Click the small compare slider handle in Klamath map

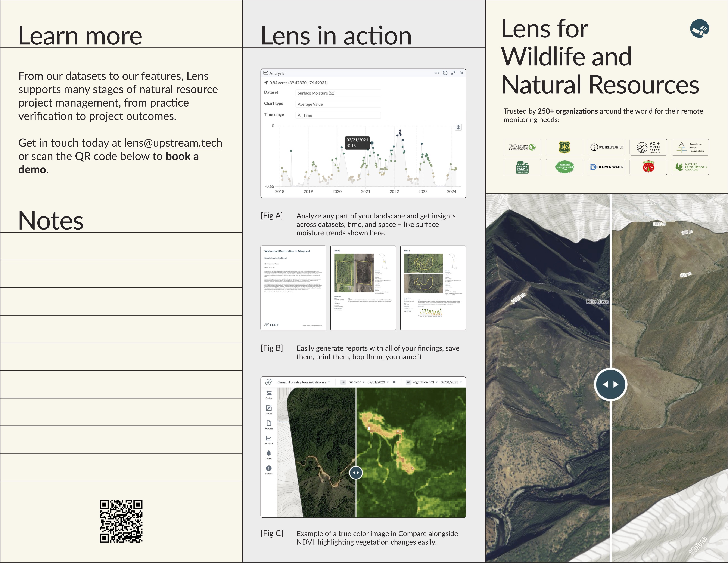coord(356,473)
